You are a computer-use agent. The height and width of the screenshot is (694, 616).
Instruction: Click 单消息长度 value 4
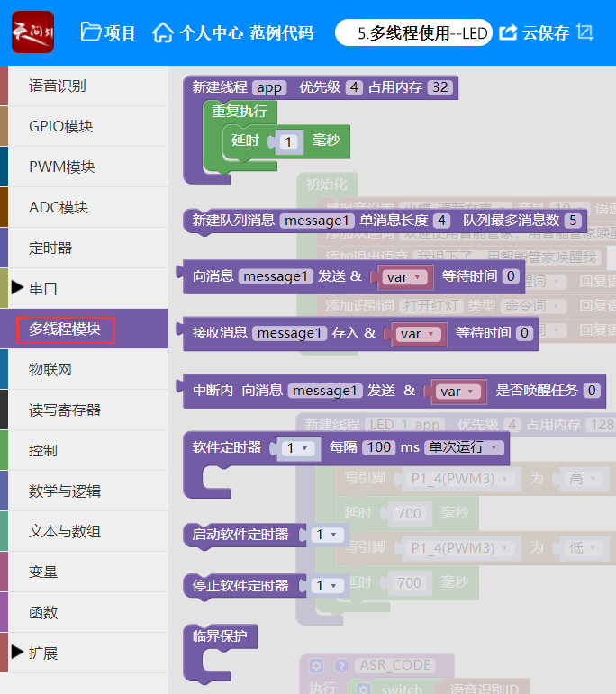pyautogui.click(x=441, y=221)
